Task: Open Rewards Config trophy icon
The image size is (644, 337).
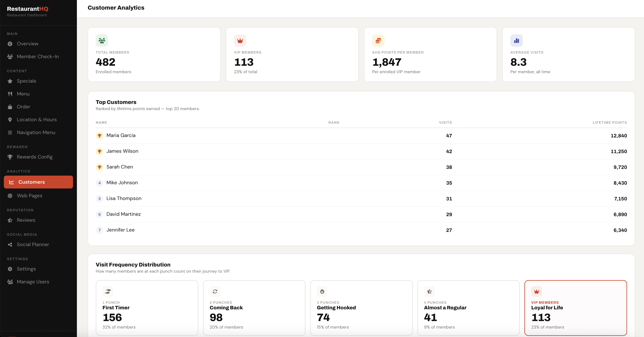Action: (10, 157)
